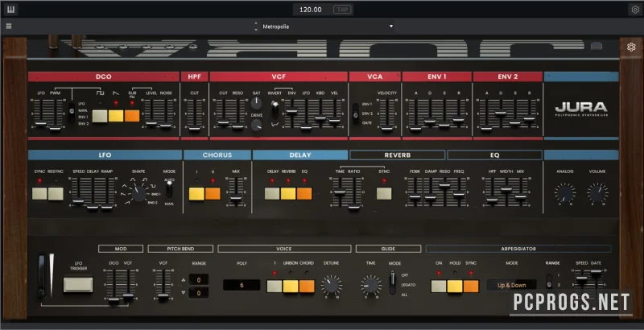Adjust the delay Time slider

339,192
